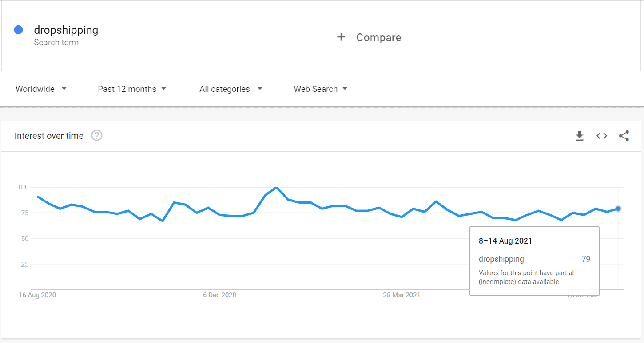Switch the Web Search type selector

320,89
